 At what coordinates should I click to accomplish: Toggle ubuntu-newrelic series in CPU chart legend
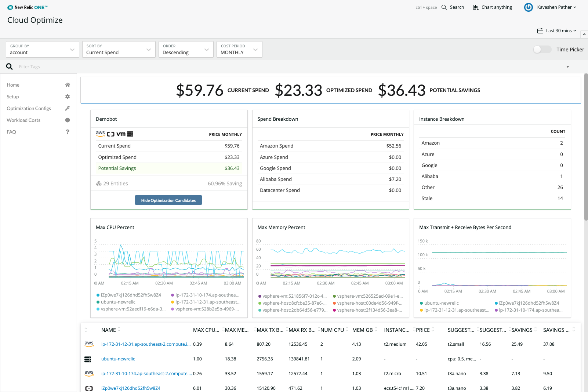pos(116,302)
